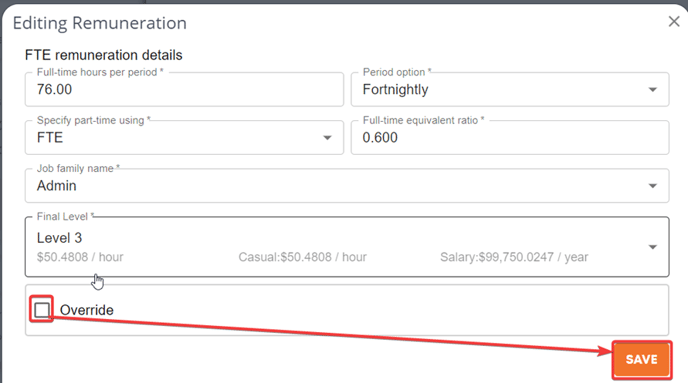
Task: Close the Editing Remuneration dialog
Action: coord(674,21)
